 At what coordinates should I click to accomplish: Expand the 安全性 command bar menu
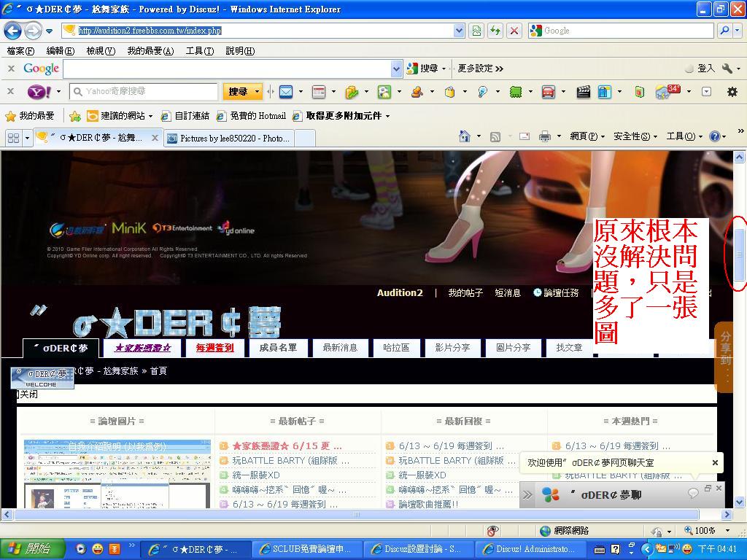pos(635,136)
